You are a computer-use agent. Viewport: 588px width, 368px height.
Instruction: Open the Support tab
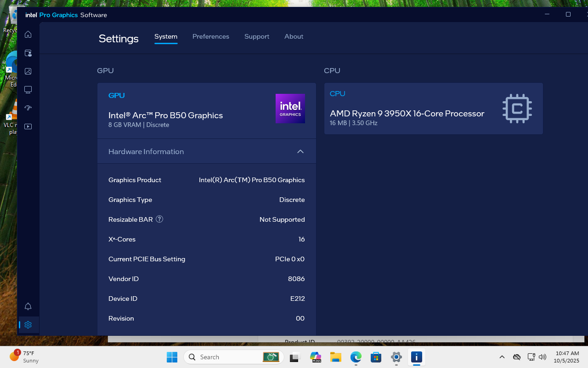tap(257, 37)
